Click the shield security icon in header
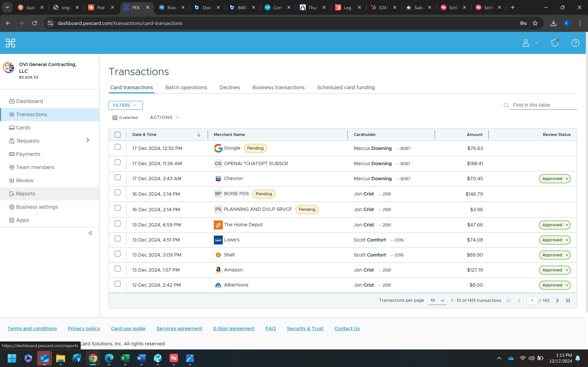The image size is (588, 367). click(555, 43)
